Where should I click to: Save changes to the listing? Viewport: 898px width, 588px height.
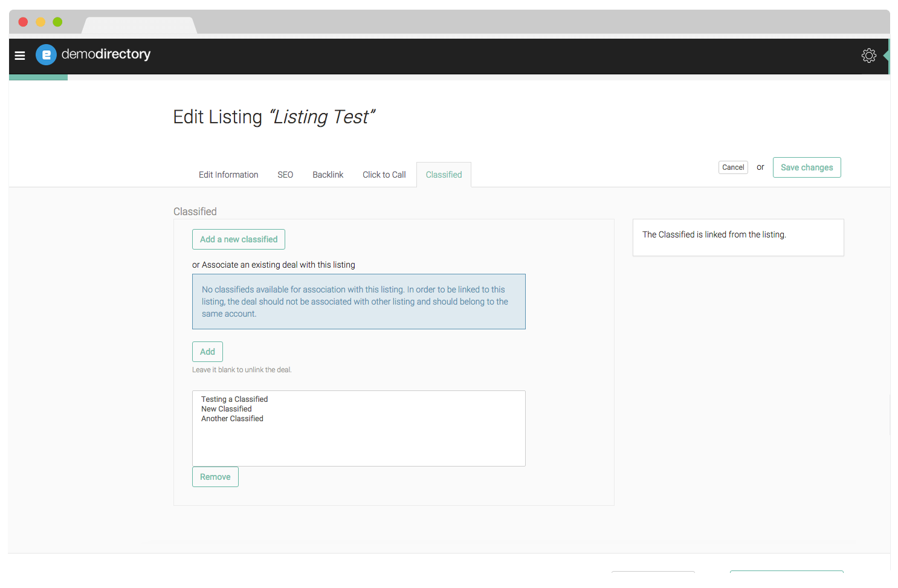[807, 167]
